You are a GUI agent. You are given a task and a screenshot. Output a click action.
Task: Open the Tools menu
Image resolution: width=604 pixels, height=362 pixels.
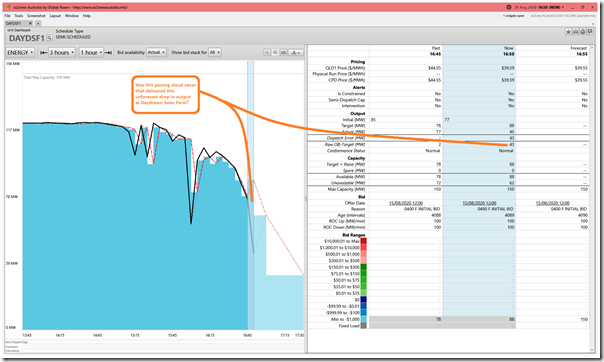(18, 16)
